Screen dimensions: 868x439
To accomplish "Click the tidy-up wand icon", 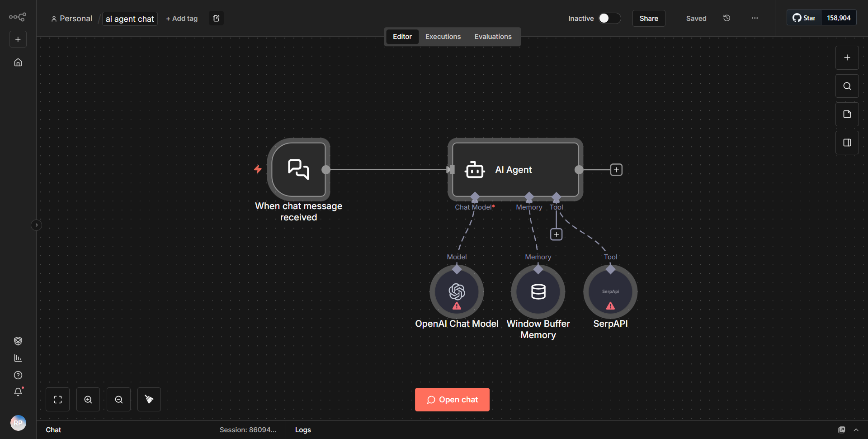I will coord(149,399).
